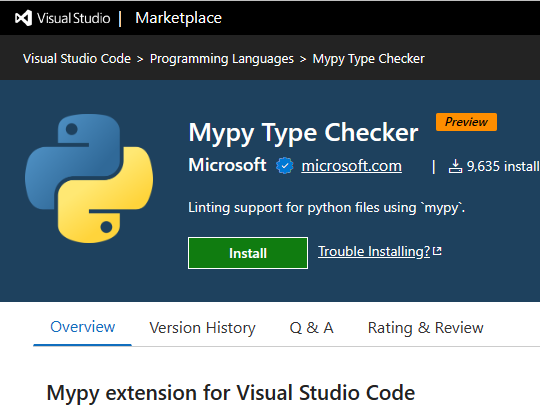This screenshot has width=540, height=405.
Task: Install the Mypy Type Checker extension
Action: click(248, 253)
